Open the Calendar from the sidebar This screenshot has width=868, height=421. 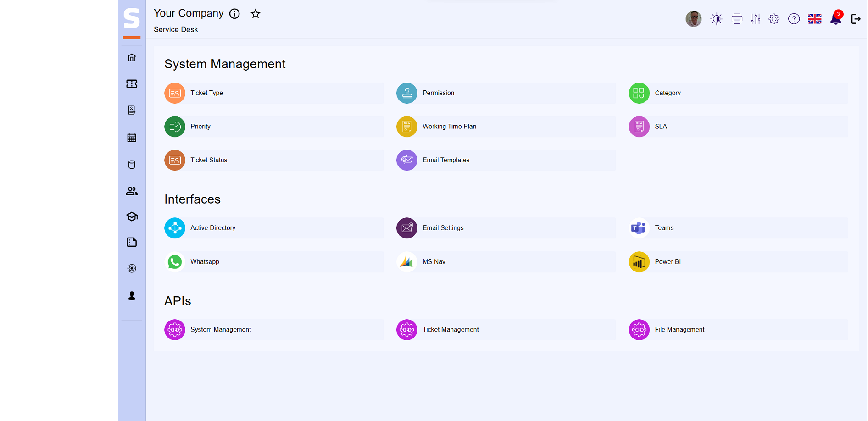[x=132, y=137]
